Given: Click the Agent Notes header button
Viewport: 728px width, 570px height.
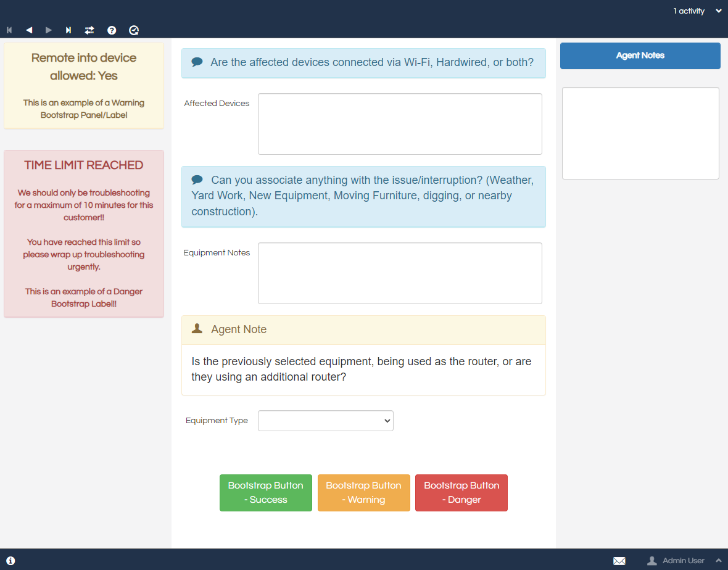Looking at the screenshot, I should (x=640, y=56).
